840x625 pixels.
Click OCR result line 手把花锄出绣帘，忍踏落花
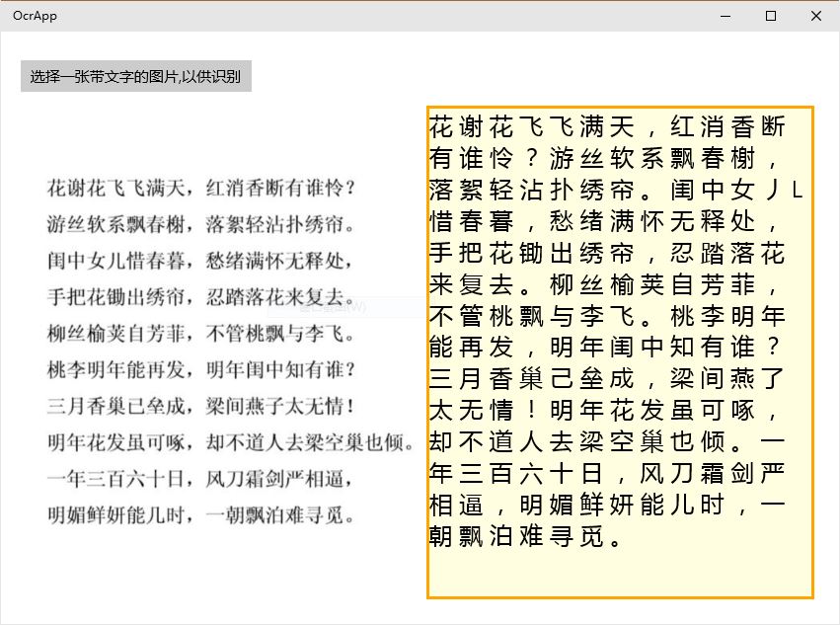click(x=607, y=253)
